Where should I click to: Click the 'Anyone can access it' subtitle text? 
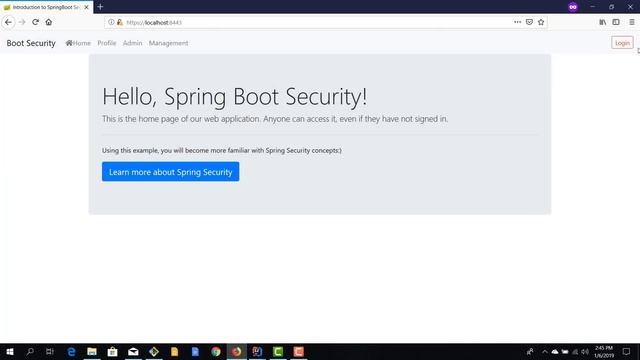click(x=275, y=119)
